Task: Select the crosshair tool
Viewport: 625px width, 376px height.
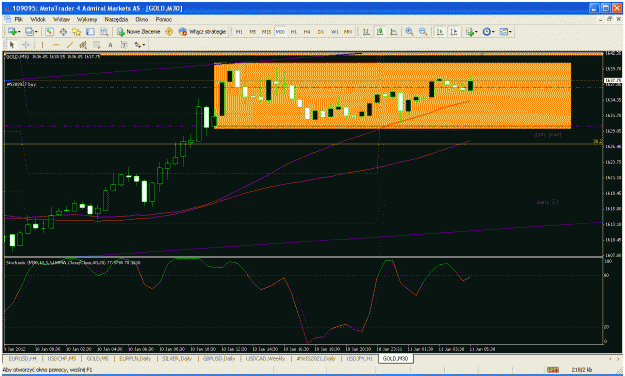Action: coord(26,45)
